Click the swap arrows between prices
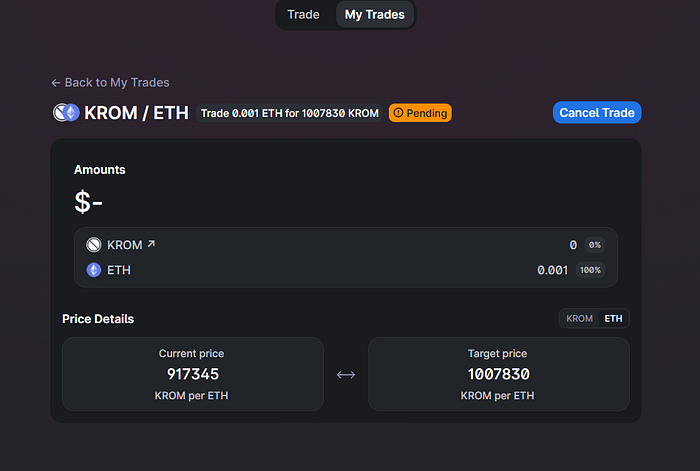Screen dimensions: 700x471 click(x=346, y=375)
